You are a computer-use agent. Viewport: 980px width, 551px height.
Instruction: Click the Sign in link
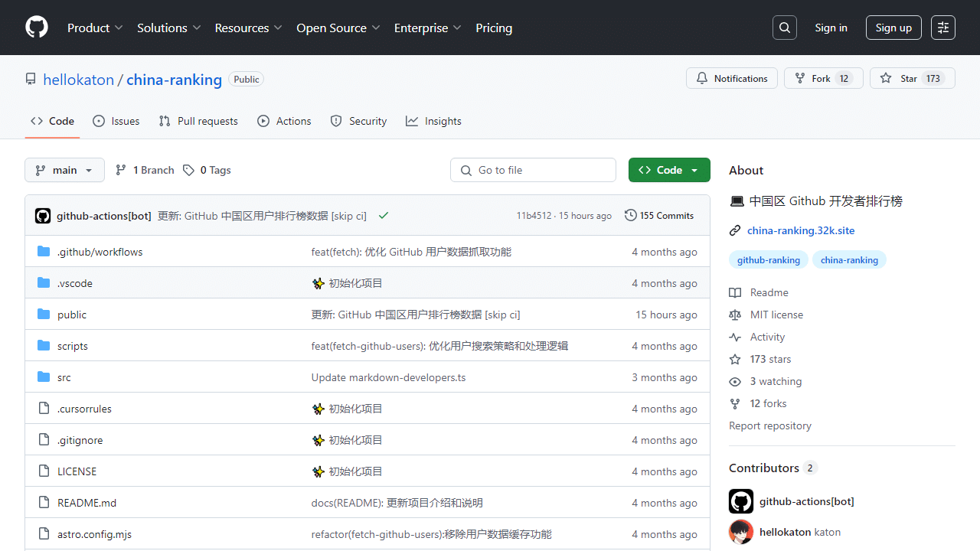click(x=831, y=28)
